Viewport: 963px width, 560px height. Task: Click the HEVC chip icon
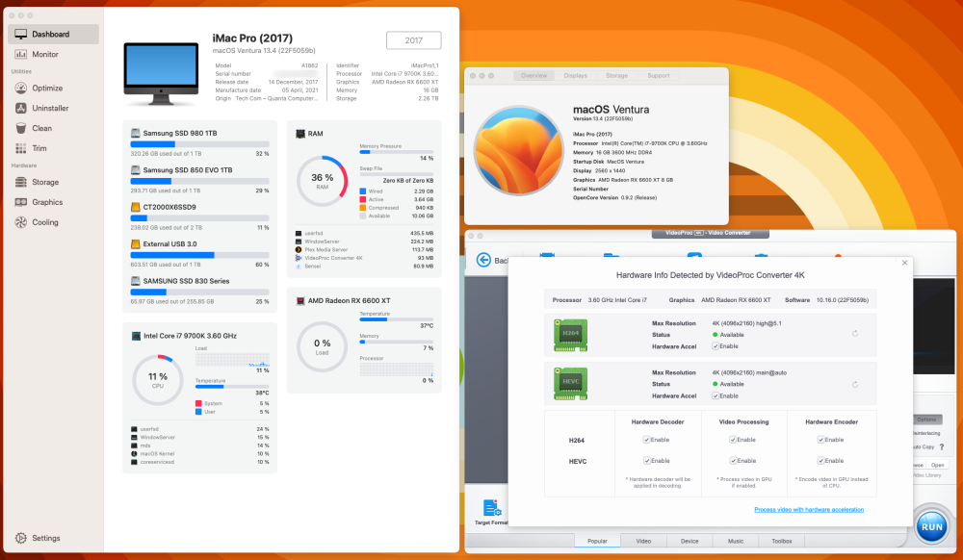[570, 384]
